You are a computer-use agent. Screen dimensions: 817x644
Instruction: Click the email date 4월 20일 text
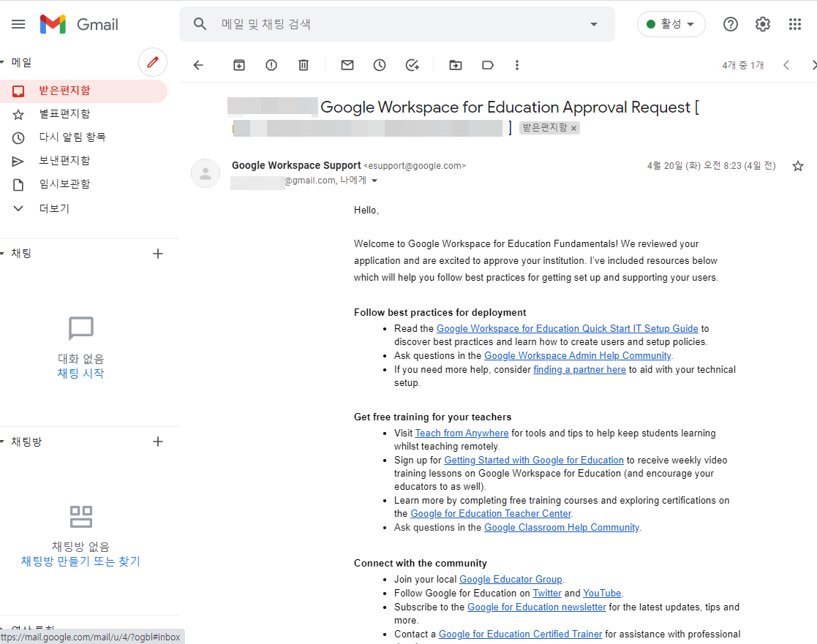click(711, 166)
